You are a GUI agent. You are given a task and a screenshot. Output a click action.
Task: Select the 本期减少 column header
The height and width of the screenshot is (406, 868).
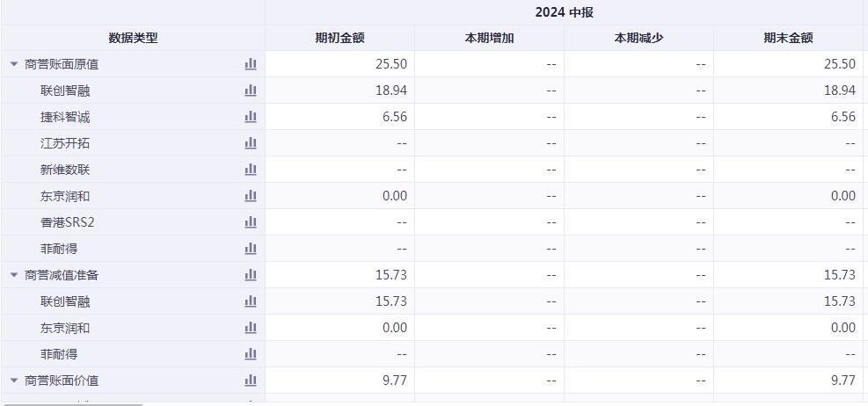[638, 38]
